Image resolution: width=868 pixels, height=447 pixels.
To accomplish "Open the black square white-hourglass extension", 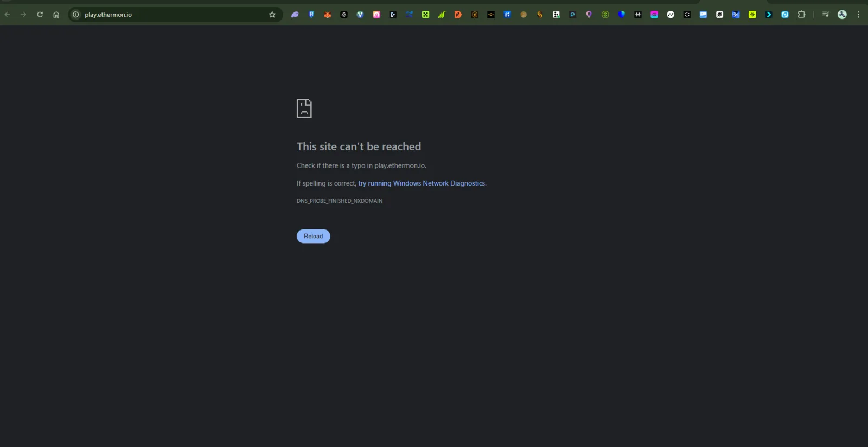I will click(638, 15).
